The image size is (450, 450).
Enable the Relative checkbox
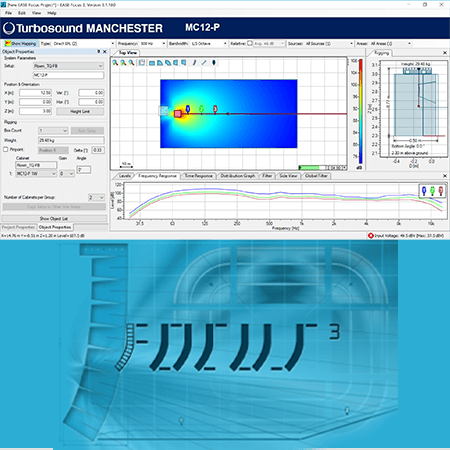pos(250,43)
